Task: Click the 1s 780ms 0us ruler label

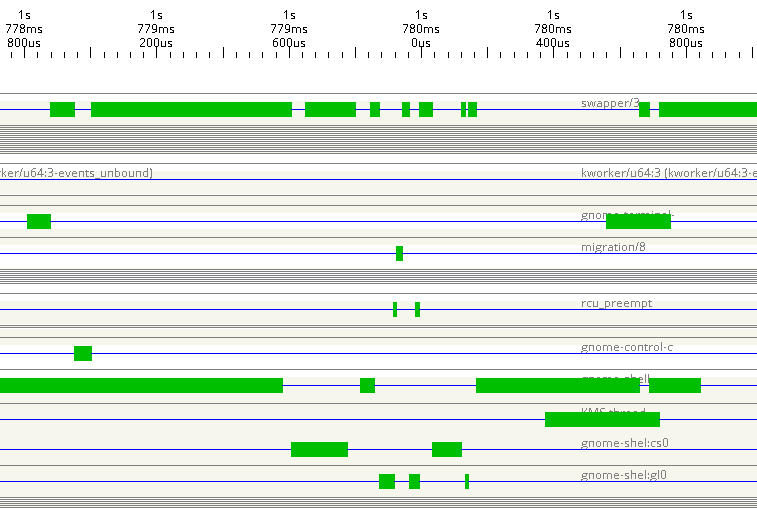Action: click(x=421, y=29)
